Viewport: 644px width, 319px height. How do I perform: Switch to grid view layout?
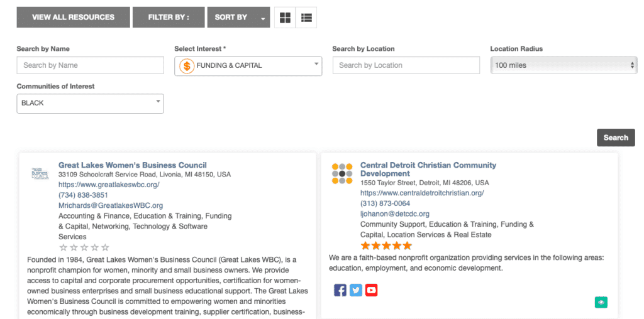pyautogui.click(x=285, y=18)
